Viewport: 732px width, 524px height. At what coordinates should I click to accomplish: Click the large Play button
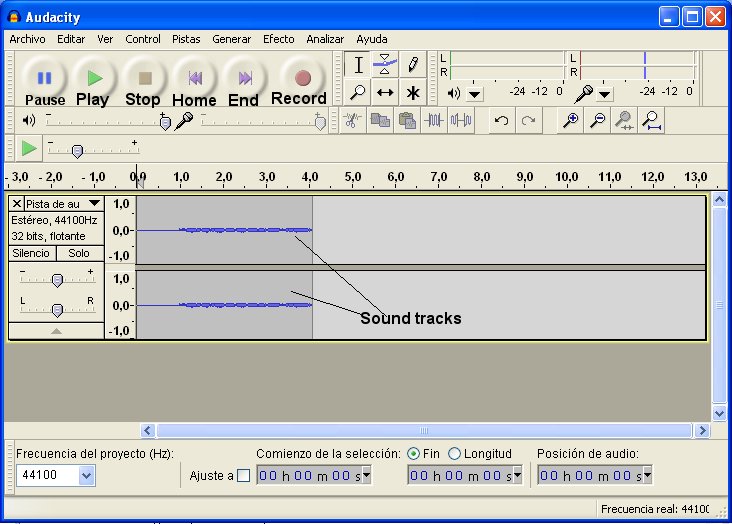click(x=95, y=78)
